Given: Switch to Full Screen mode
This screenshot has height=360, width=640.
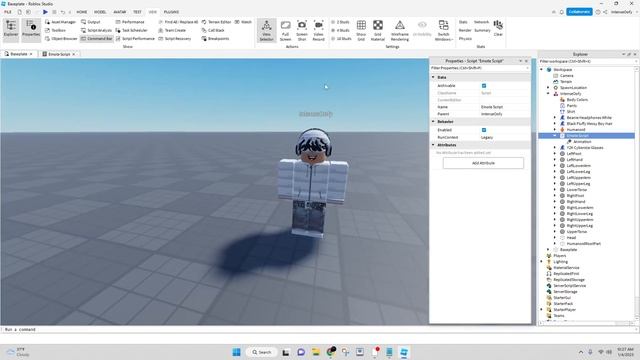Looking at the screenshot, I should pyautogui.click(x=285, y=30).
